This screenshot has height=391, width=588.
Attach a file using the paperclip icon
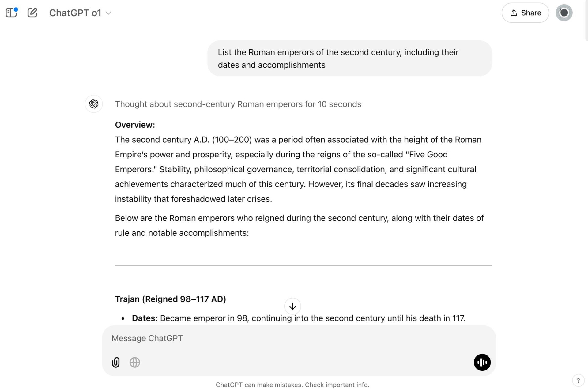click(x=116, y=363)
